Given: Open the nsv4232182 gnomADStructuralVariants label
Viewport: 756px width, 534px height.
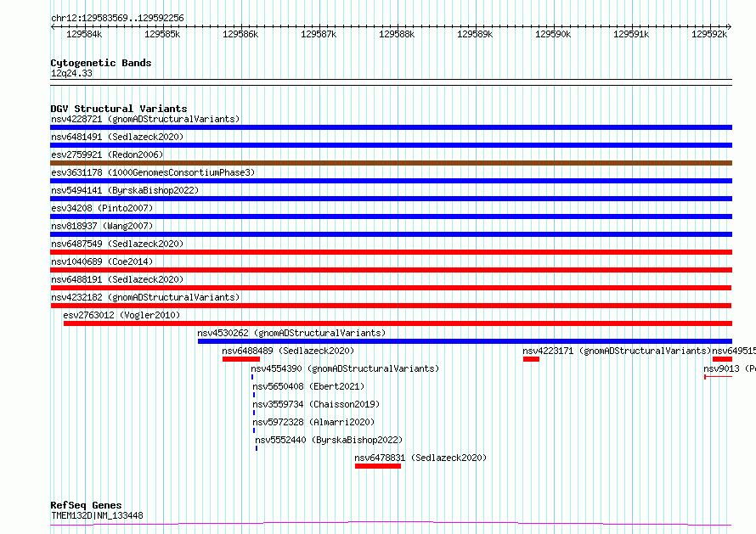Looking at the screenshot, I should 145,297.
